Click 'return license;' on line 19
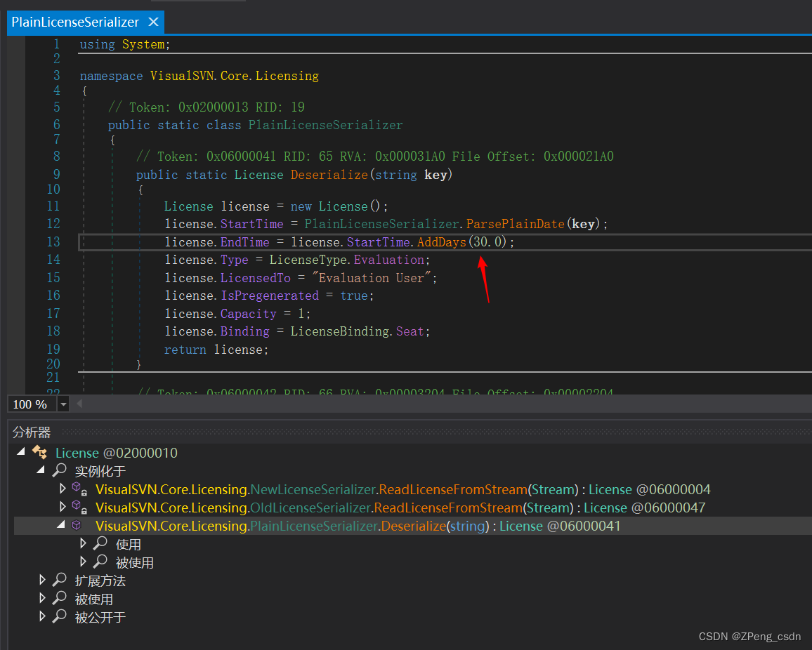This screenshot has width=812, height=650. tap(216, 350)
